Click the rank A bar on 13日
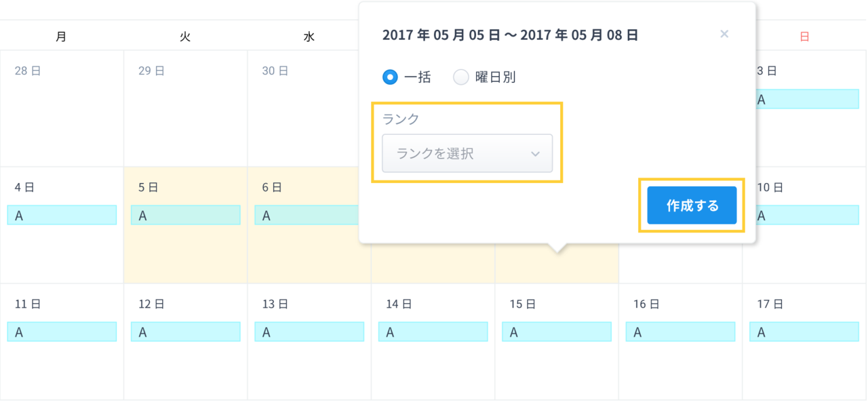 (309, 332)
